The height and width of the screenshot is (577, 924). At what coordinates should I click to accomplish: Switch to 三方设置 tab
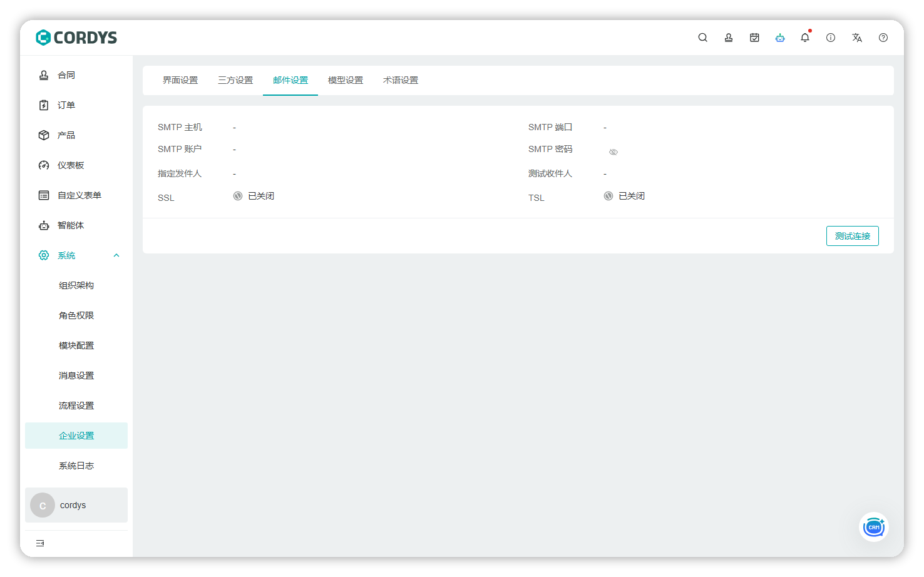coord(235,80)
